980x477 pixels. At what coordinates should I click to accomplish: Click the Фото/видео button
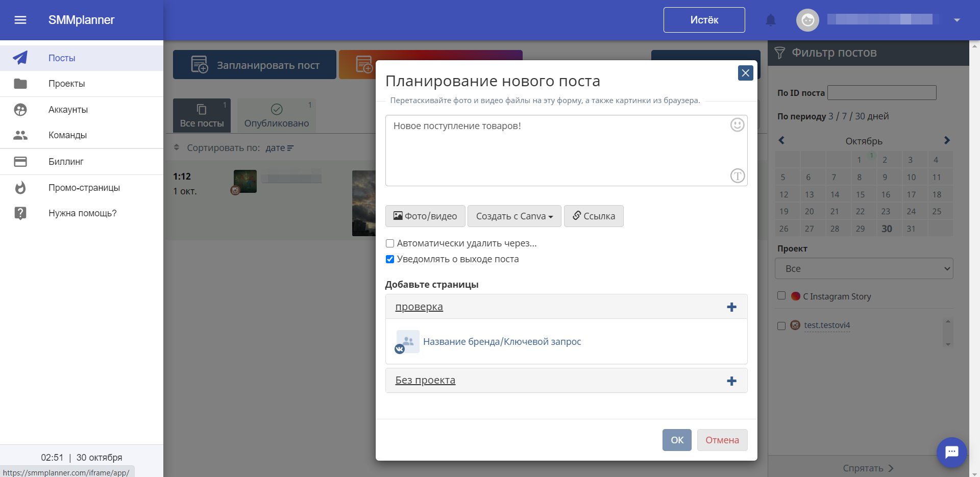(425, 216)
